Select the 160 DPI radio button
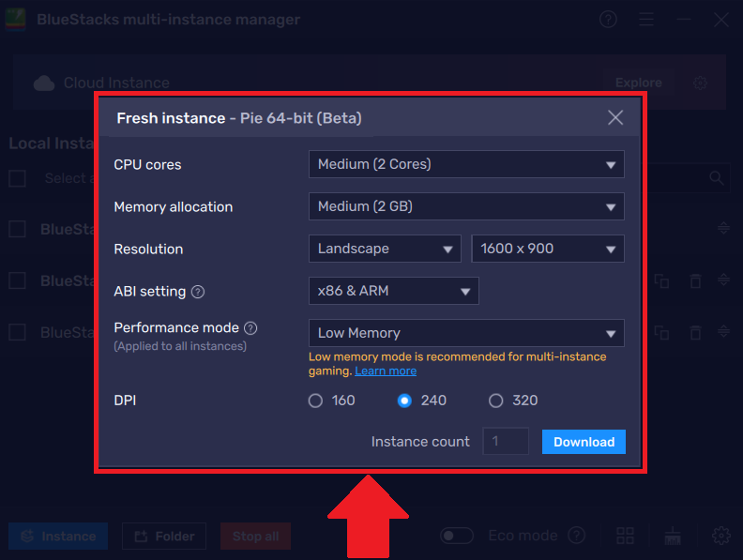The width and height of the screenshot is (743, 560). pos(315,401)
